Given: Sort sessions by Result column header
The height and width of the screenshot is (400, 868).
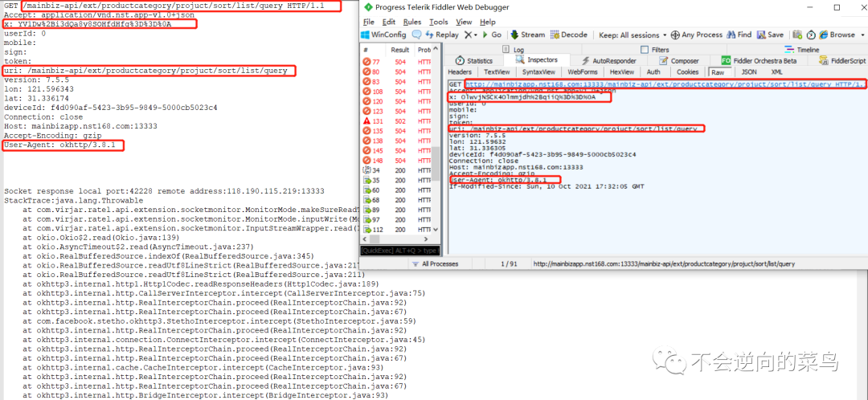Looking at the screenshot, I should pos(400,49).
